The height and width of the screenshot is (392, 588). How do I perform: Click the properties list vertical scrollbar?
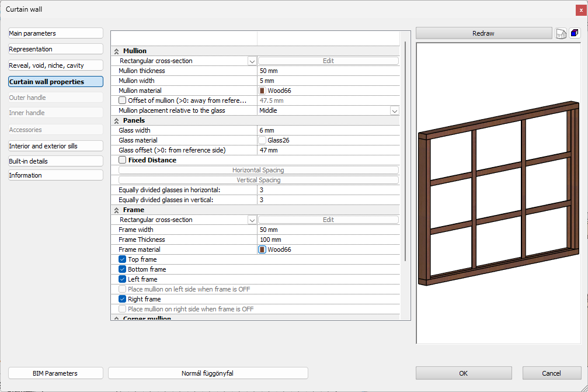tap(405, 150)
